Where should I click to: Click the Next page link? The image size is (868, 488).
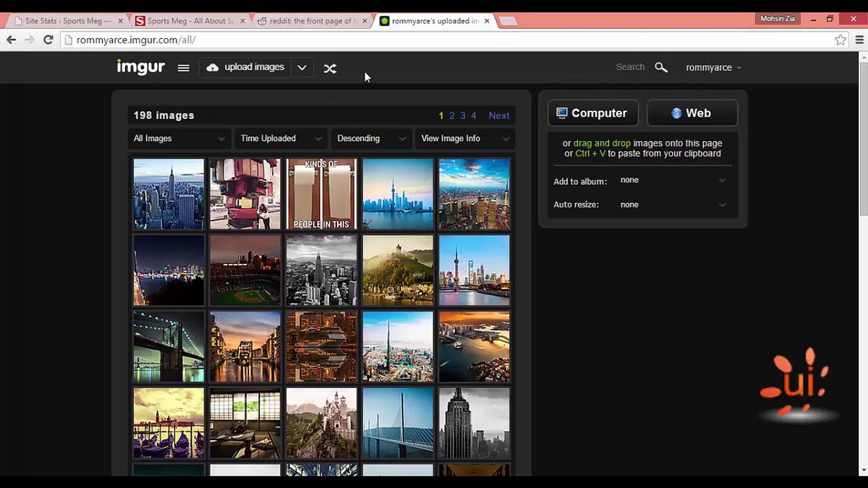coord(499,116)
